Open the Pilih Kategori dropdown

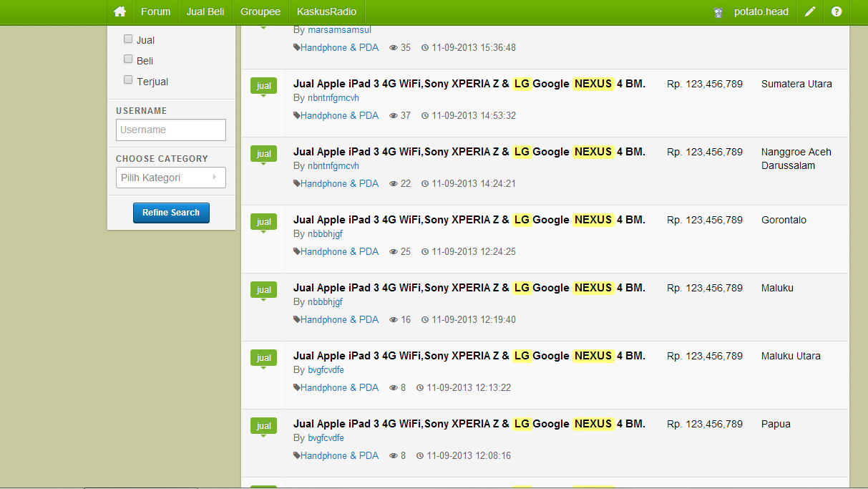point(171,178)
